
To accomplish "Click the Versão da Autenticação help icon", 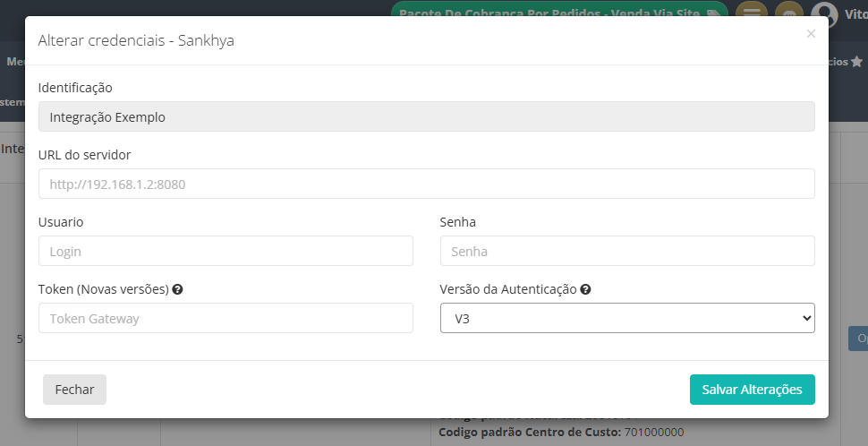I will pyautogui.click(x=585, y=290).
